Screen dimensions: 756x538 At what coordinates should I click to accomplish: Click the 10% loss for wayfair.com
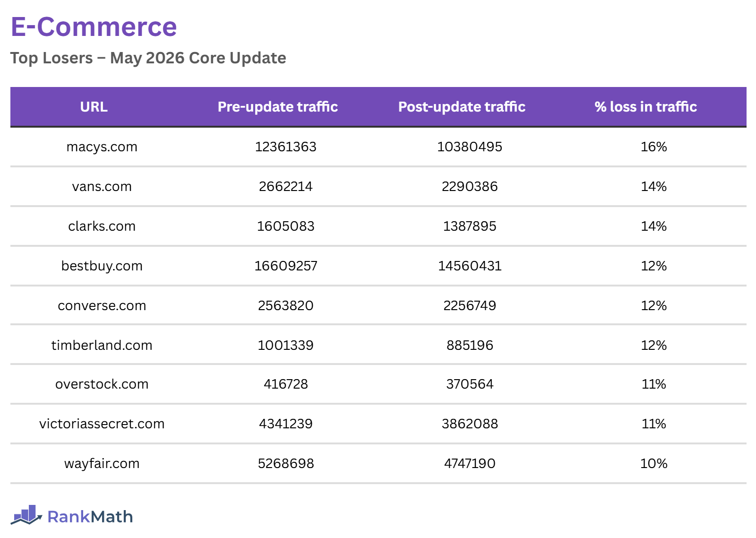pos(654,464)
